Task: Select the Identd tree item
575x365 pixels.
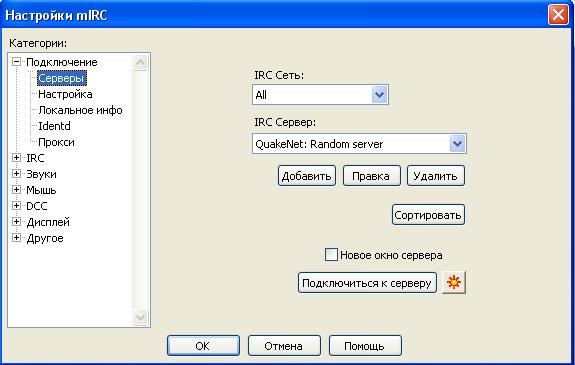Action: 54,126
